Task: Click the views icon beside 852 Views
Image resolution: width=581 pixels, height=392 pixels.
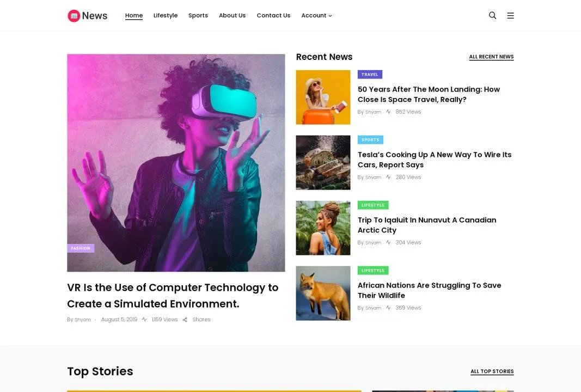Action: coord(388,112)
